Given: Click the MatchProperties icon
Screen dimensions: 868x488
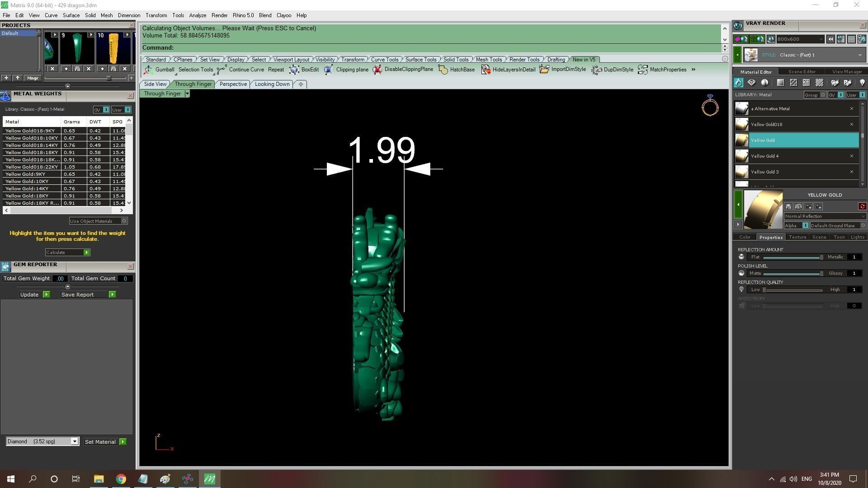Looking at the screenshot, I should coord(642,70).
